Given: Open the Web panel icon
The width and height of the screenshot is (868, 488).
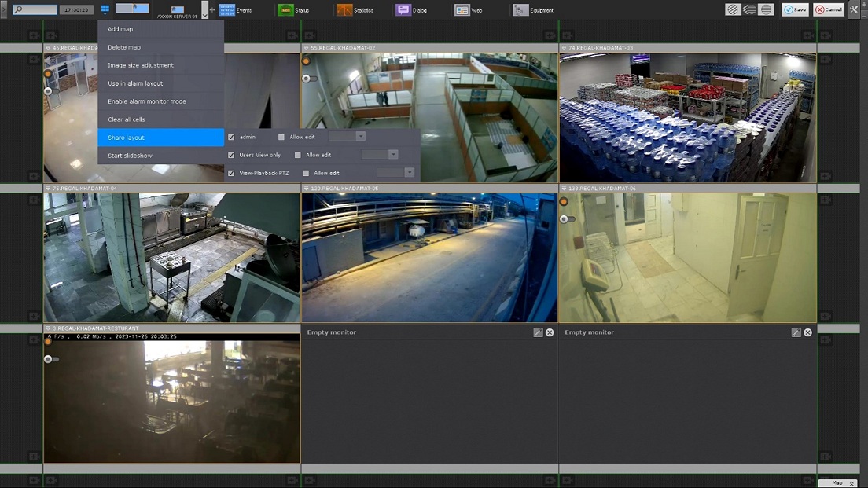Looking at the screenshot, I should coord(462,10).
